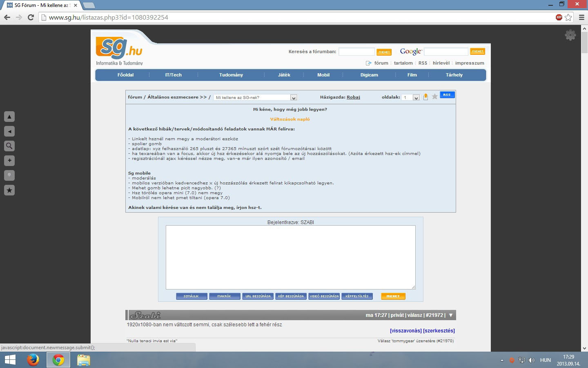
Task: Click the up arrow button in left sidebar
Action: point(9,117)
